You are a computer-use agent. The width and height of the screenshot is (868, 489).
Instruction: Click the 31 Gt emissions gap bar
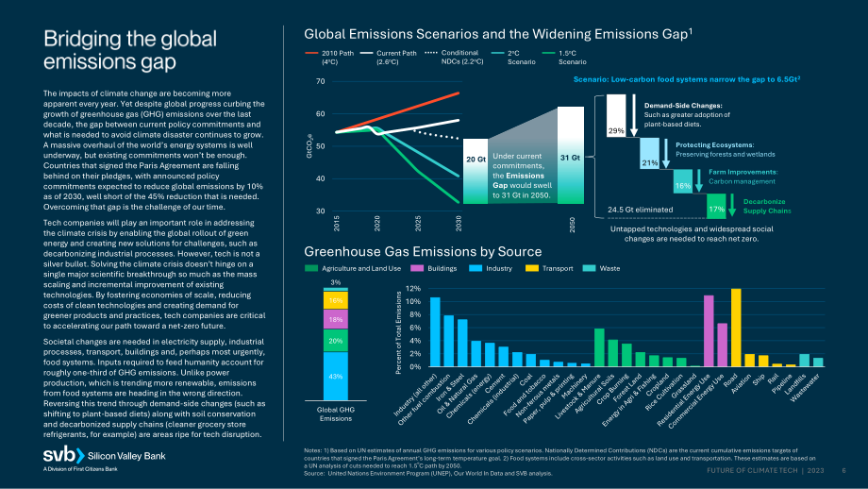point(570,155)
